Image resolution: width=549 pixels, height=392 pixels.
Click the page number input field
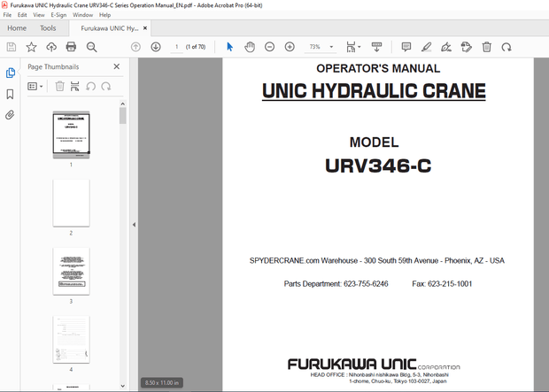[x=176, y=47]
